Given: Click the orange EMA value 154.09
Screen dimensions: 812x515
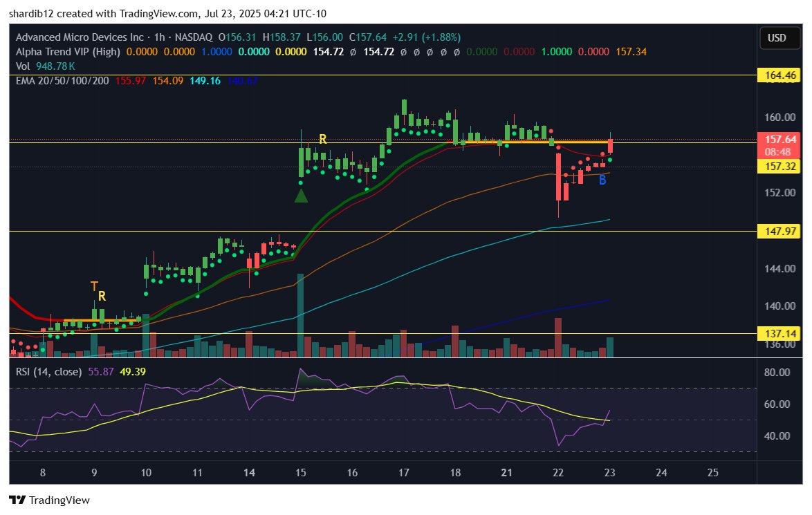Looking at the screenshot, I should (x=168, y=81).
